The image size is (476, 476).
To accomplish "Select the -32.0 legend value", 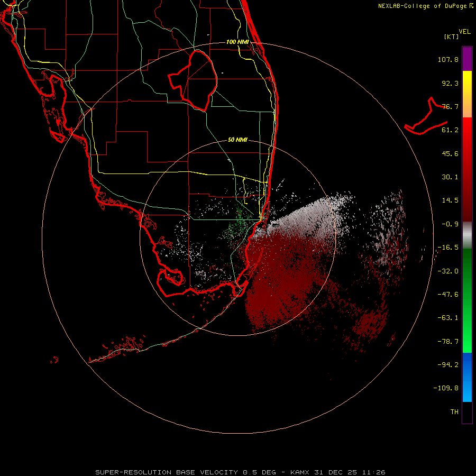I will pos(448,271).
